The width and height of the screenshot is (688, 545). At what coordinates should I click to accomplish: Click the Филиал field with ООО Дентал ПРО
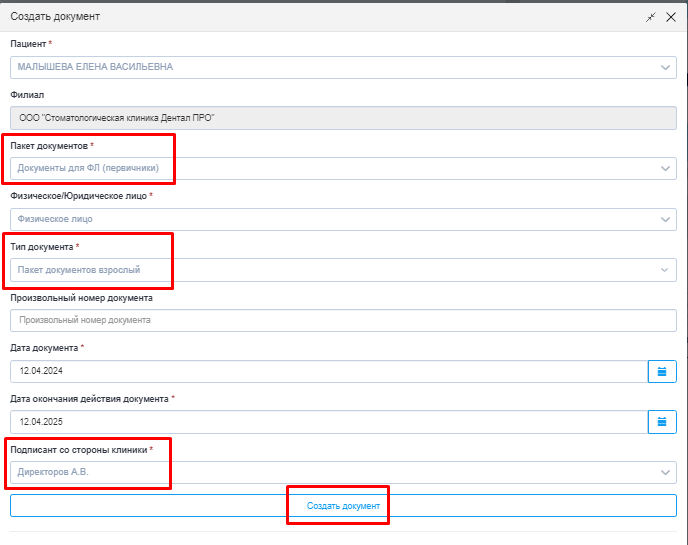coord(343,118)
